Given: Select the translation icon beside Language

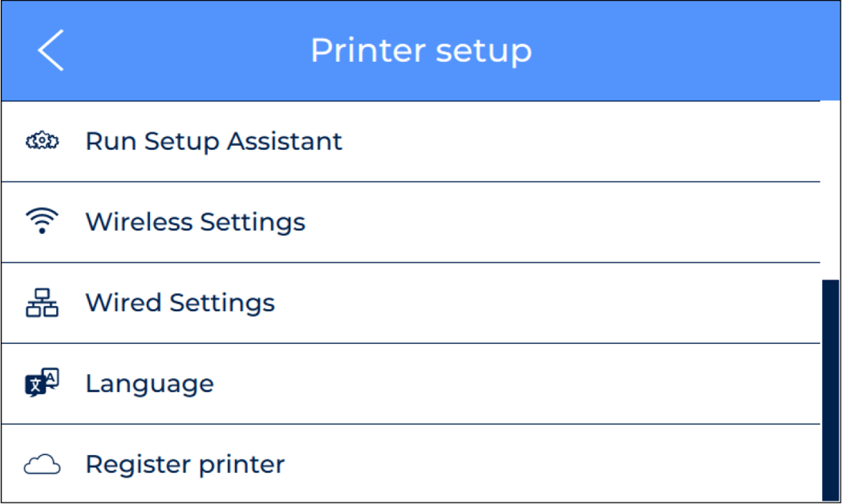Looking at the screenshot, I should (x=42, y=383).
